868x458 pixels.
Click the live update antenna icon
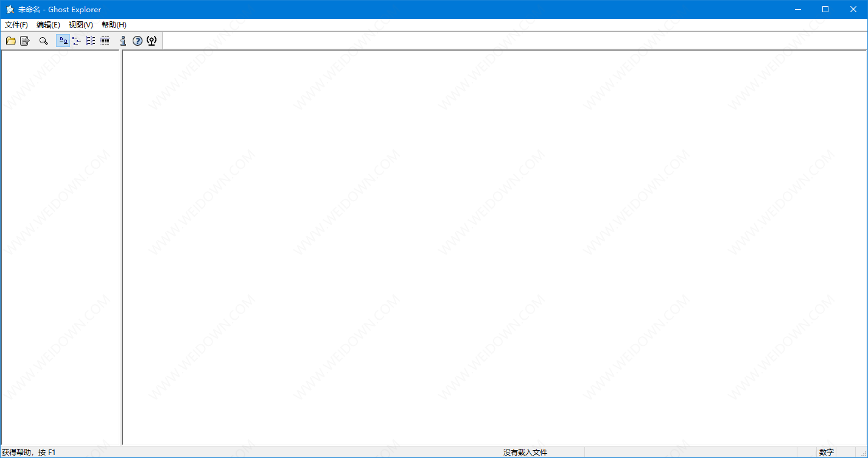click(152, 41)
